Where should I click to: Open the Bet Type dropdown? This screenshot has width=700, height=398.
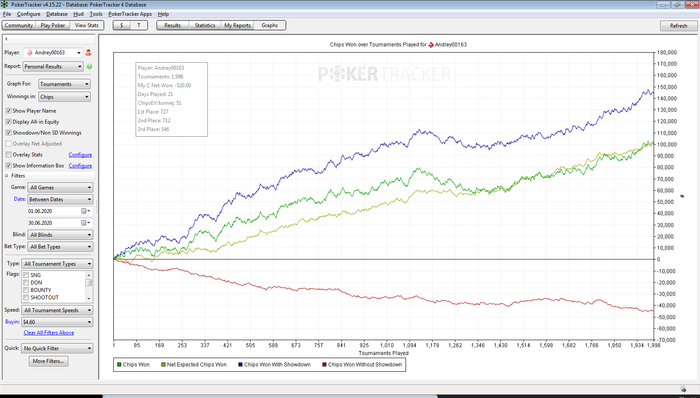pos(60,246)
